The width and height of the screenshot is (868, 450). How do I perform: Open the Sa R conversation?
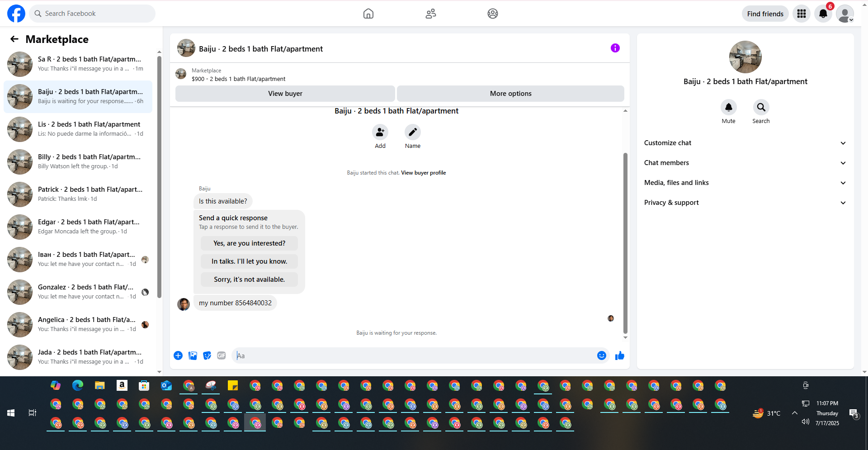coord(78,64)
